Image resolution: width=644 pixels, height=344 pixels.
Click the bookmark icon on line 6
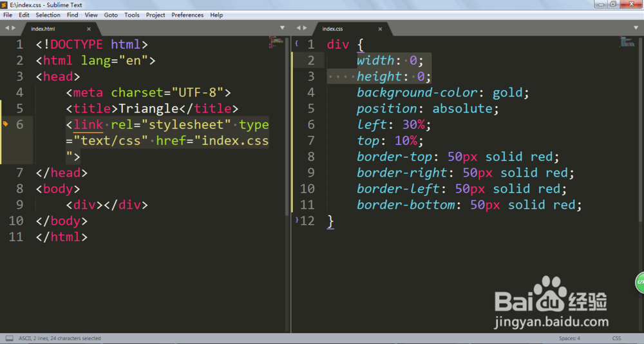[x=5, y=124]
